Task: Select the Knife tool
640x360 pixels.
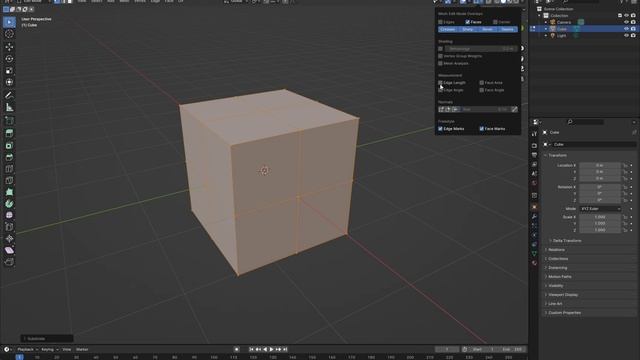Action: pos(9,180)
